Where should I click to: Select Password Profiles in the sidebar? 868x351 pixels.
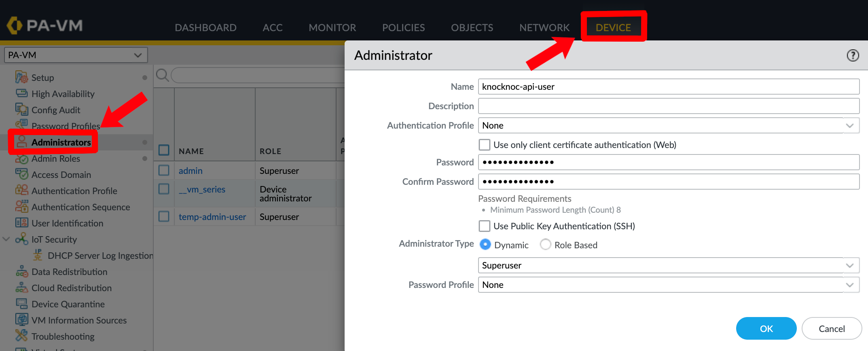[66, 126]
